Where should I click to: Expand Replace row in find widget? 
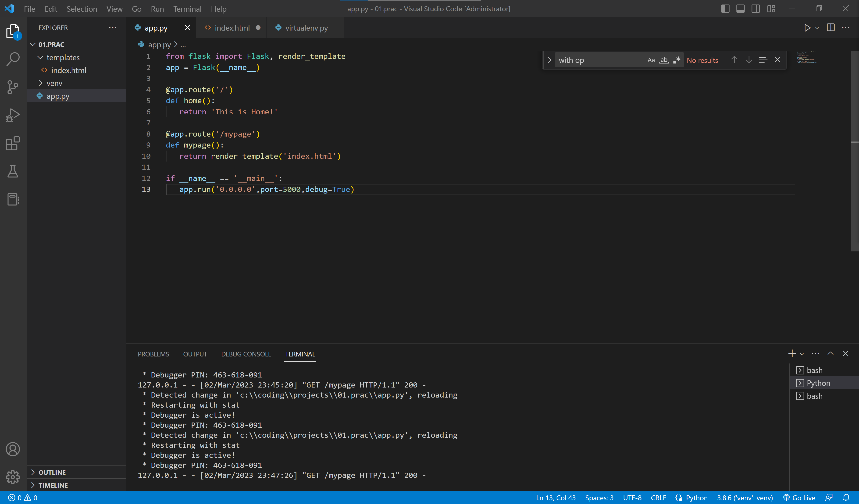(549, 60)
